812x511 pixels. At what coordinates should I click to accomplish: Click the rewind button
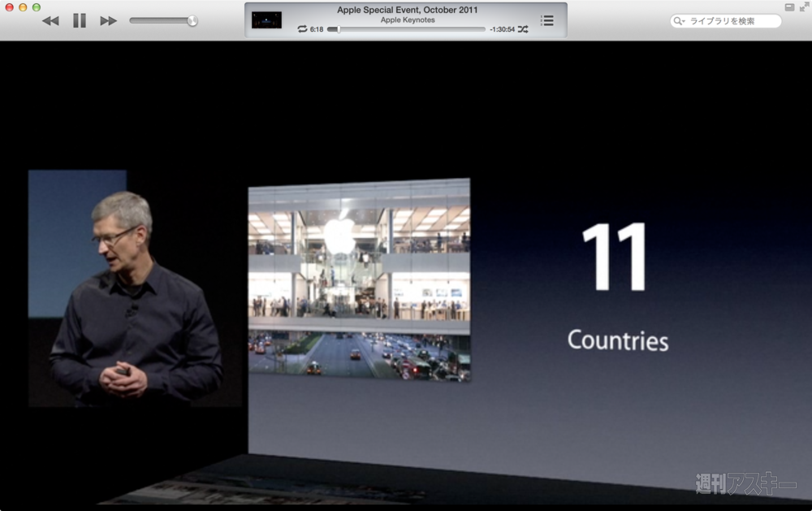pyautogui.click(x=50, y=20)
